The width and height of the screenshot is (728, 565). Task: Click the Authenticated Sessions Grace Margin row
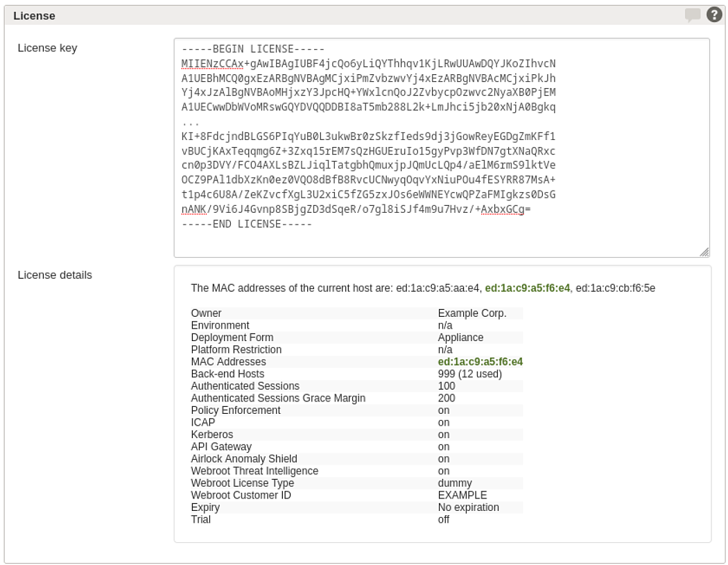click(356, 398)
